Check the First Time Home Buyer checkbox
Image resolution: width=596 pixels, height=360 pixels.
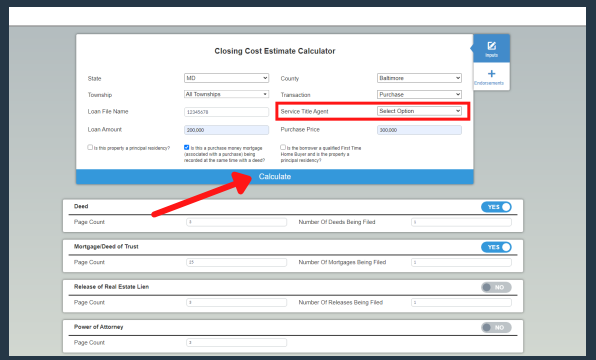click(x=283, y=147)
